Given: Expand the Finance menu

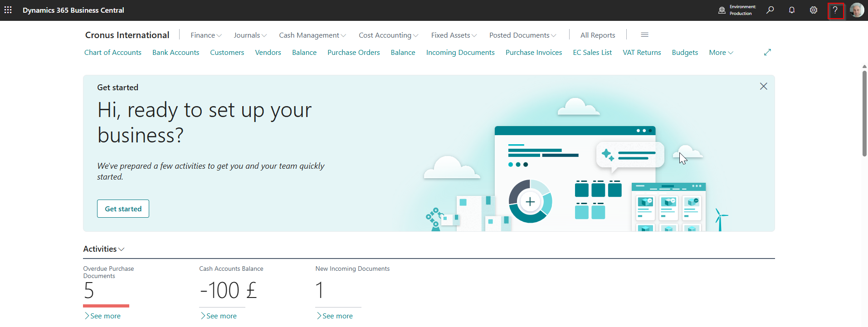Looking at the screenshot, I should 206,35.
